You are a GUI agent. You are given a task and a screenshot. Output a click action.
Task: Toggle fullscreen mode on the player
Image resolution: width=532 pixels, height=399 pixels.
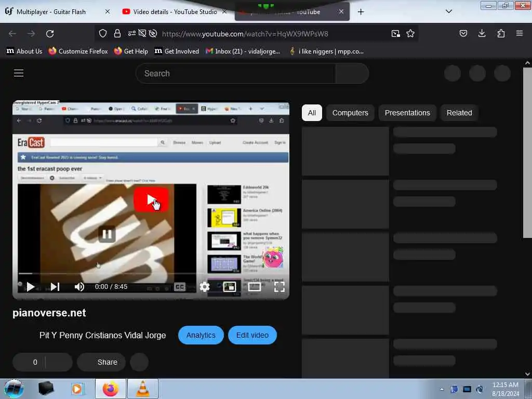[x=279, y=287]
